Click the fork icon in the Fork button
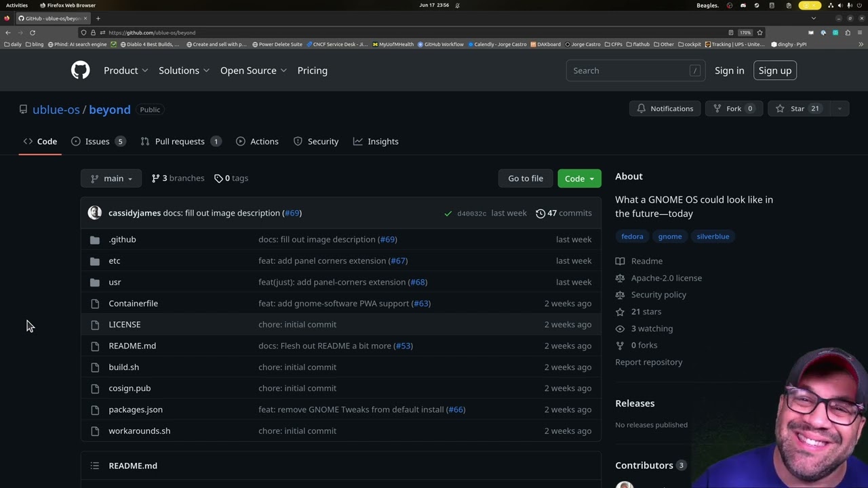 pos(717,108)
